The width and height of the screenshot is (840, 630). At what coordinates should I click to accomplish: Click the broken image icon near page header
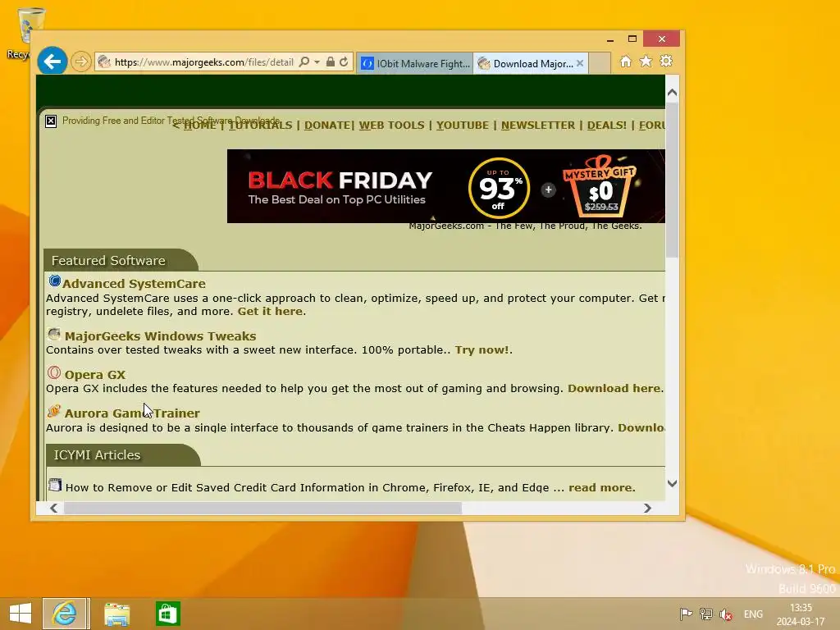pyautogui.click(x=51, y=121)
